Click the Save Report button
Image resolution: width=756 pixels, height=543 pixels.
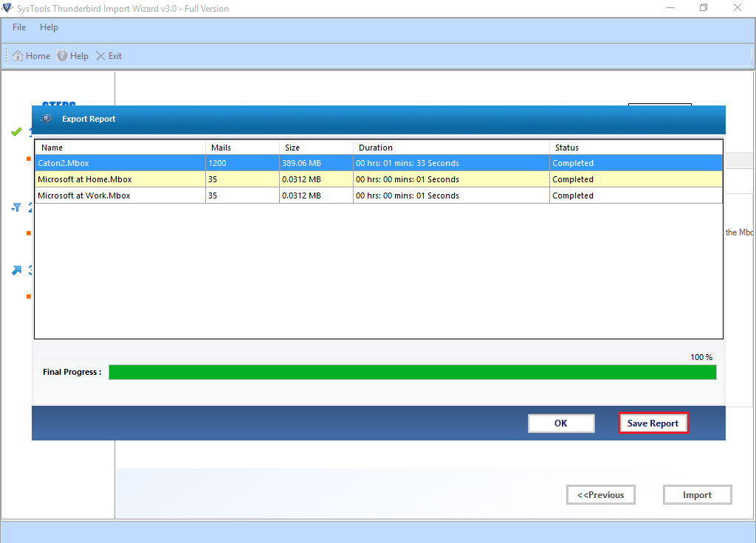[x=653, y=423]
